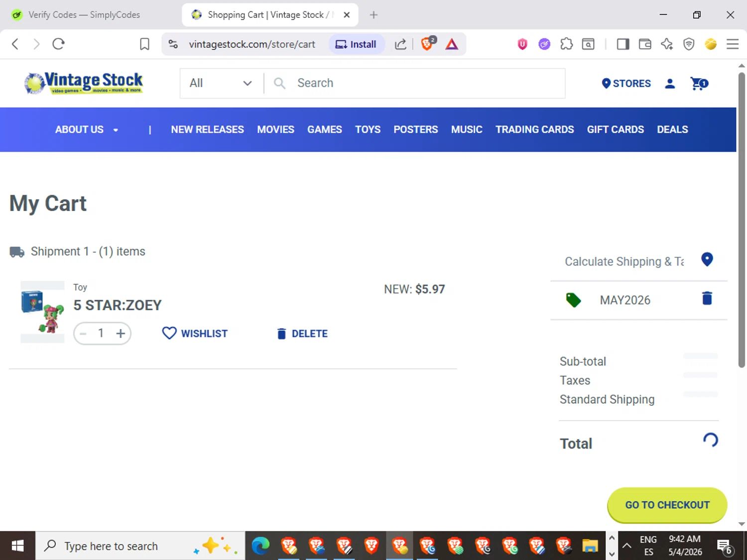Click Calculate Shipping & Tax field
This screenshot has height=560, width=747.
[624, 261]
